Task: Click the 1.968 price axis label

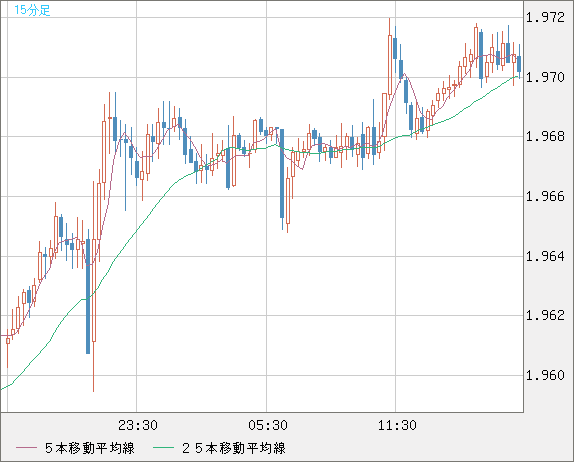Action: pos(545,137)
